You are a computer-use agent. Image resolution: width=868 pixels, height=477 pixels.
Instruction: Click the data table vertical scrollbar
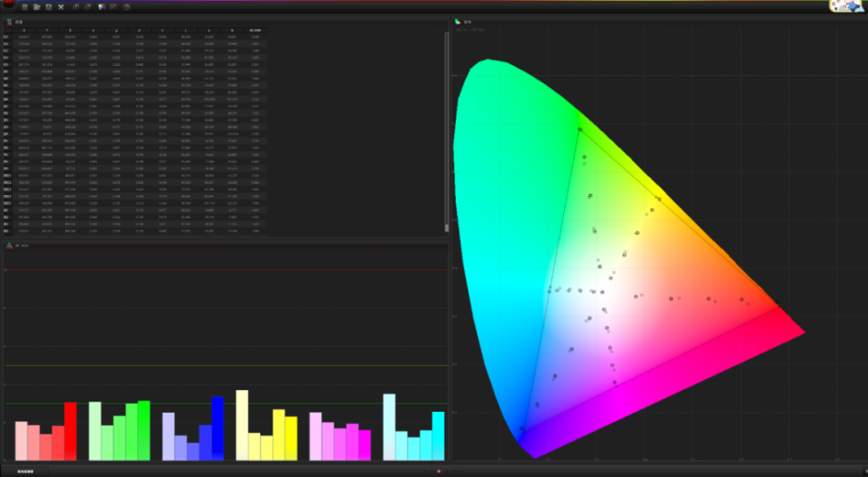pyautogui.click(x=447, y=130)
